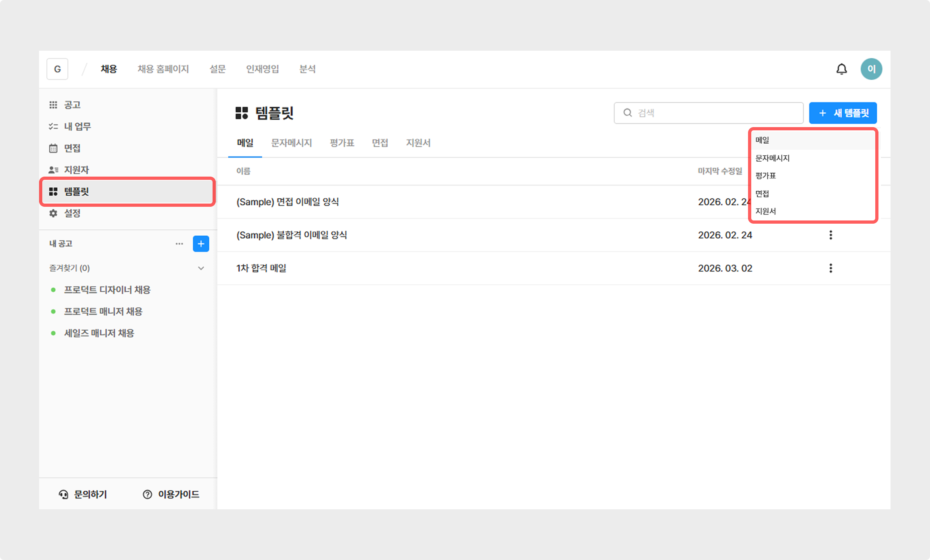This screenshot has height=560, width=930.
Task: Switch to the 지원서 tab
Action: point(418,143)
